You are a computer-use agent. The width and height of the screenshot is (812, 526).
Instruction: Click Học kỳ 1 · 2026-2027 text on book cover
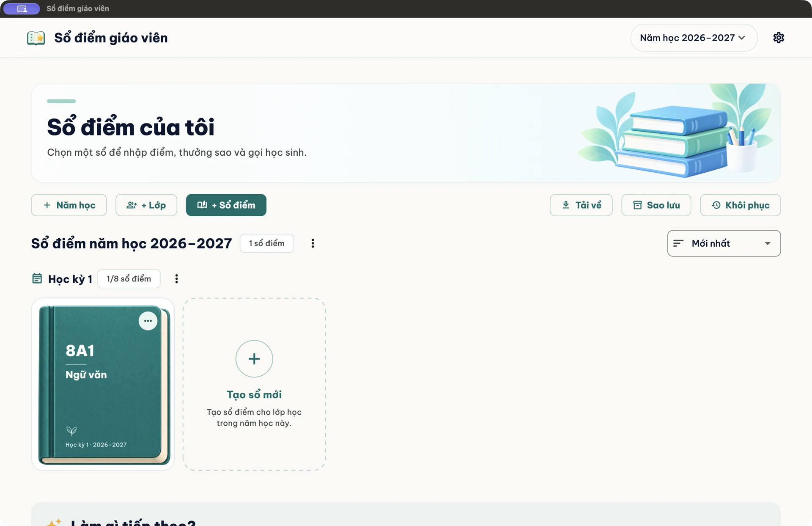[x=96, y=445]
